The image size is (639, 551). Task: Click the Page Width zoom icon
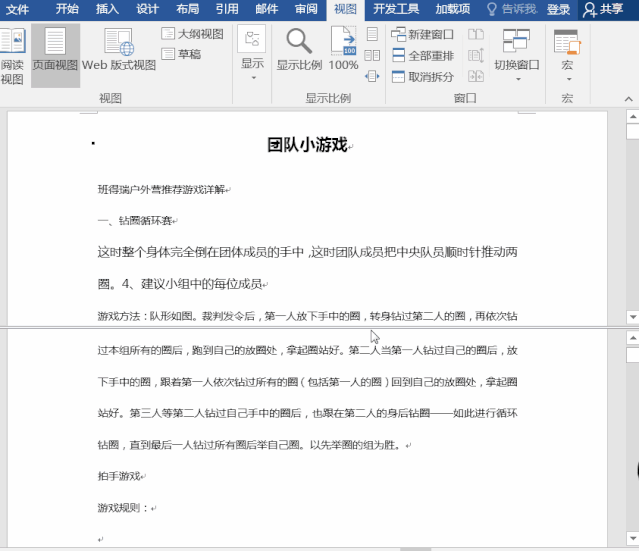click(372, 76)
